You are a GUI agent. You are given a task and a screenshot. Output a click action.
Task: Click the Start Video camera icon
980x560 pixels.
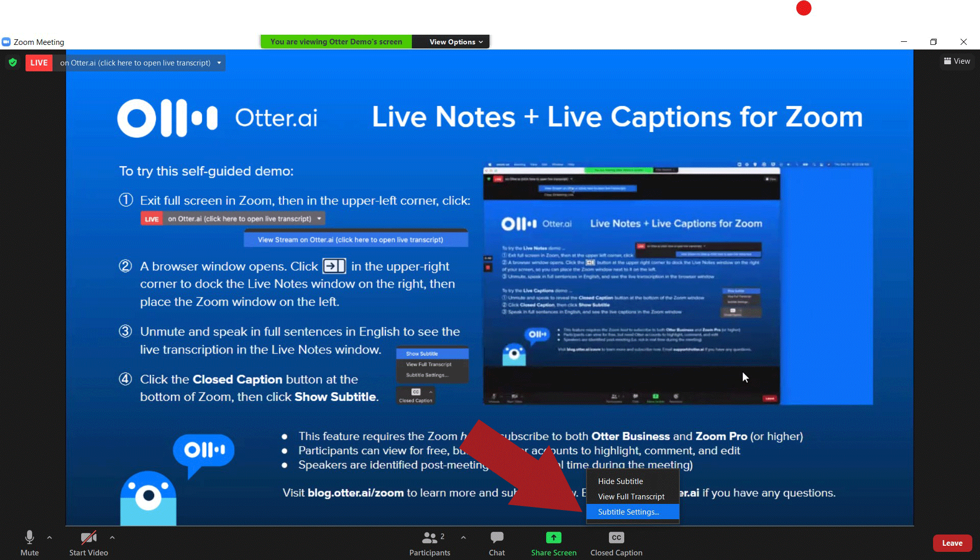(x=88, y=538)
